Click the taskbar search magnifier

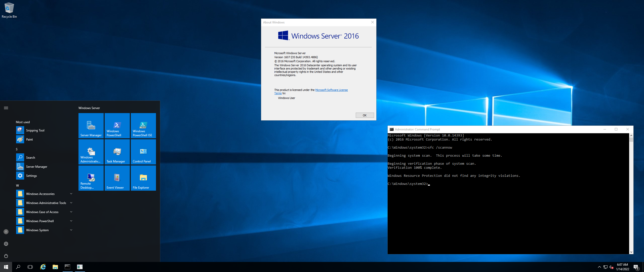click(x=18, y=267)
